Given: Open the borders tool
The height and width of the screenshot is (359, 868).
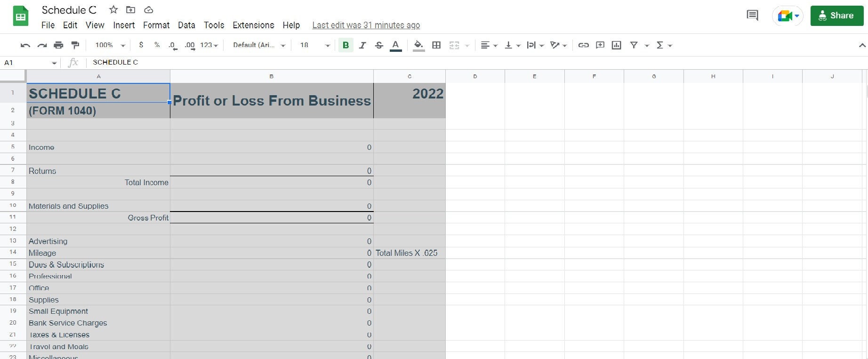Looking at the screenshot, I should [x=436, y=45].
